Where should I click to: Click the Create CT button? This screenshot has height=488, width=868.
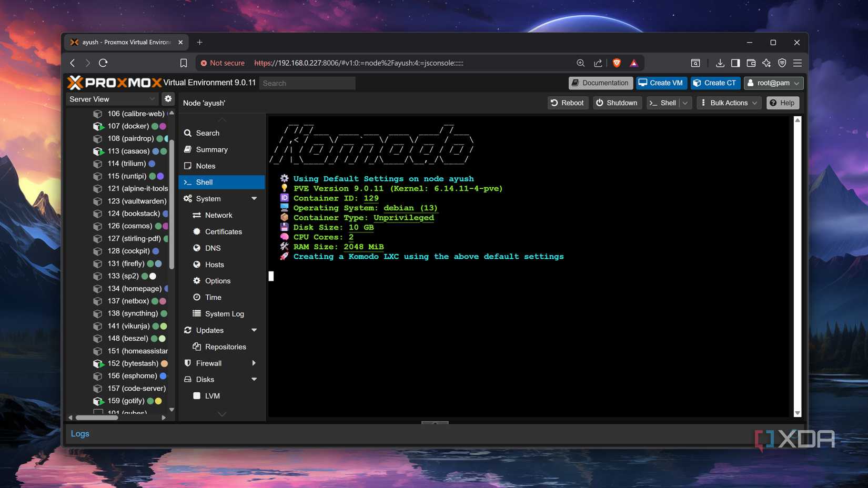(x=715, y=83)
